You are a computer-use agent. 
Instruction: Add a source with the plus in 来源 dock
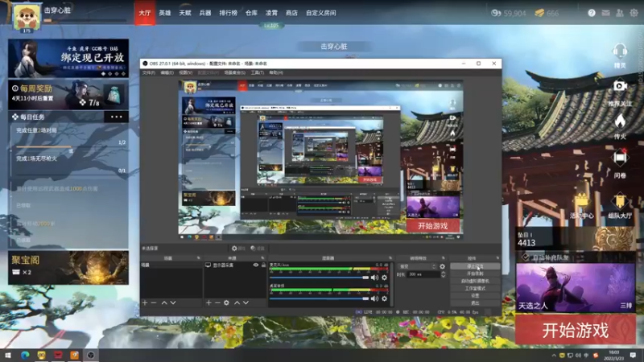(x=208, y=303)
